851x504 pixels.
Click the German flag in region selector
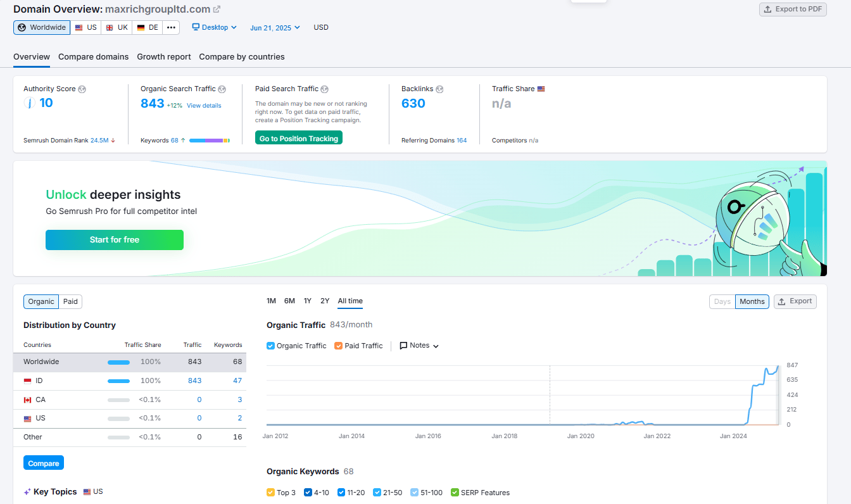click(x=141, y=28)
